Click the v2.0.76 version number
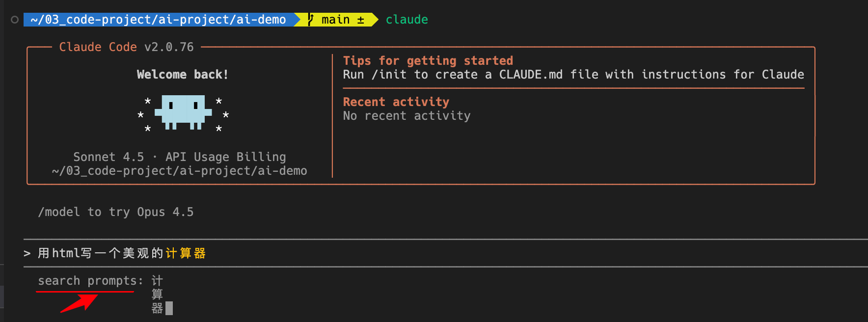The height and width of the screenshot is (322, 868). (x=169, y=47)
